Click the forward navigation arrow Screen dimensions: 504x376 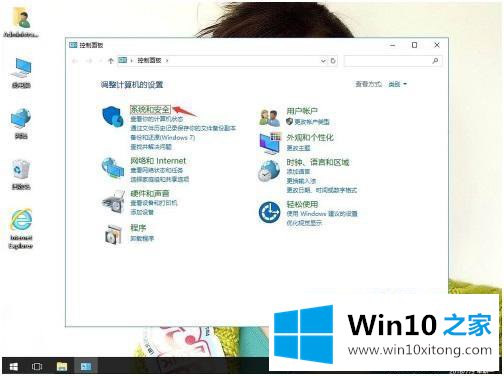click(89, 61)
